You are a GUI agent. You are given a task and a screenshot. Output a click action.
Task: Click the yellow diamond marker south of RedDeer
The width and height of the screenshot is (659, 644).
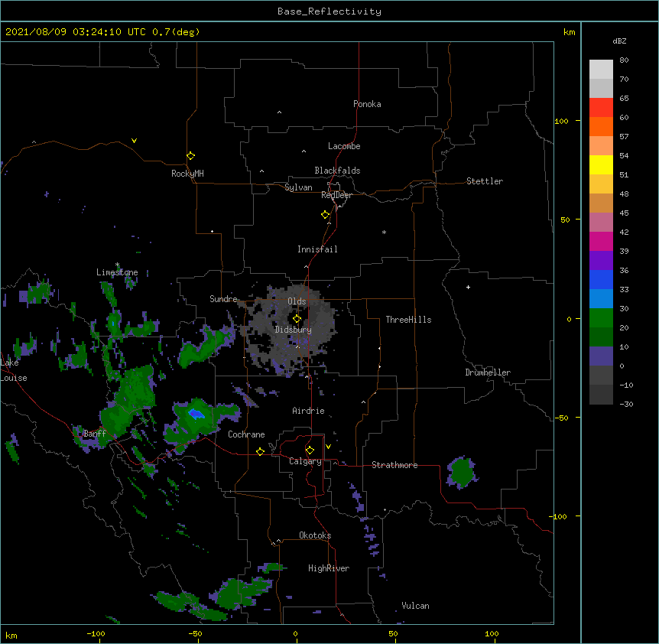[325, 215]
